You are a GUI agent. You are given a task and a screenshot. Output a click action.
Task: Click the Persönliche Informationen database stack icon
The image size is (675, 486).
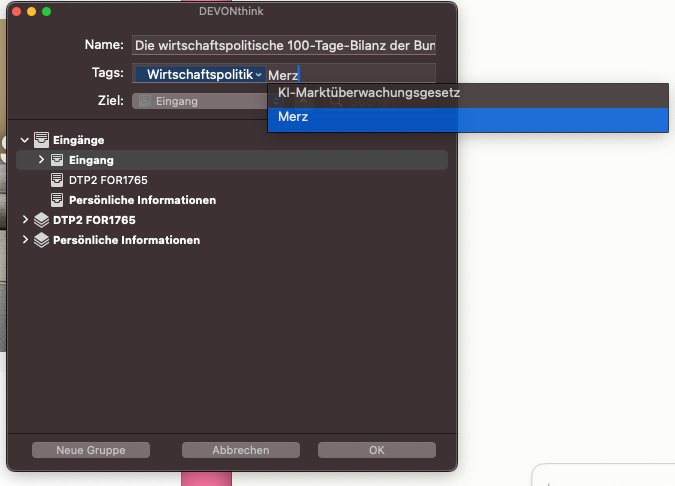(41, 240)
